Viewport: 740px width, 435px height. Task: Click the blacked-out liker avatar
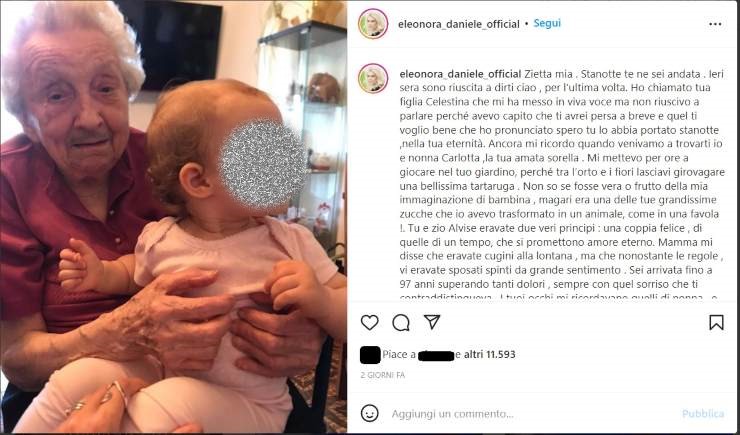tap(370, 355)
